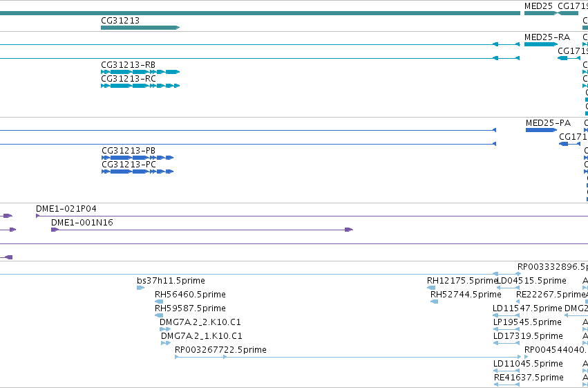Select the LD11547.5prime EST
588x388 pixels.
click(x=506, y=315)
